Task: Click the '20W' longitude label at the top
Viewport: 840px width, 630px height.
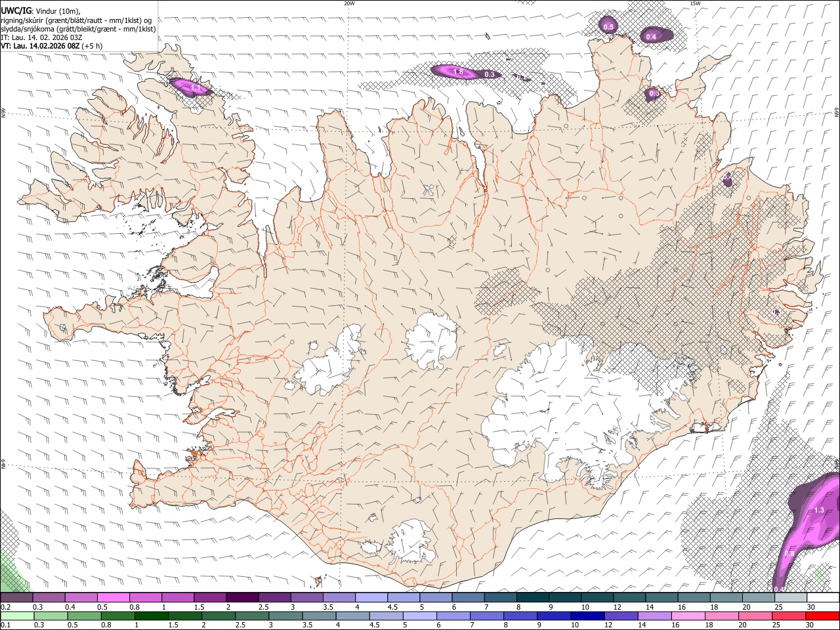Action: [349, 3]
